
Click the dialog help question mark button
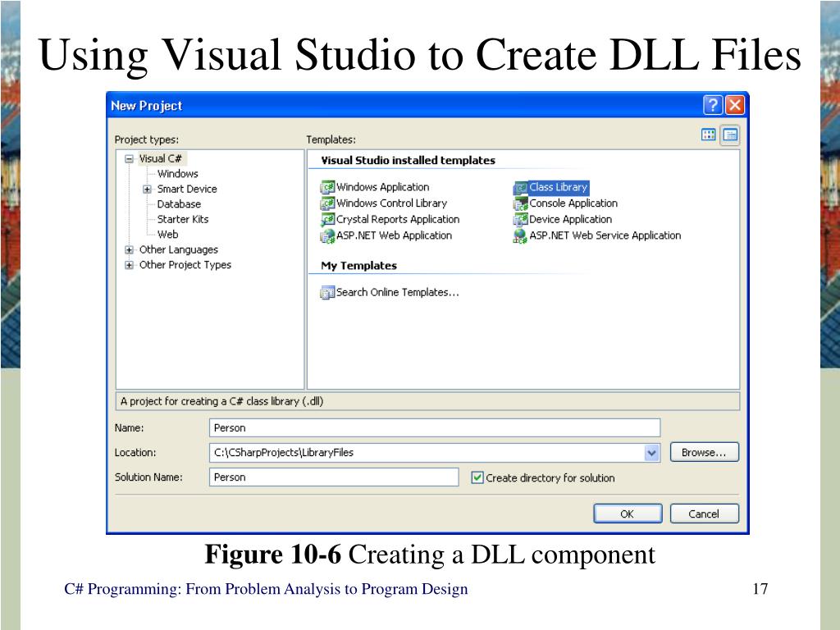713,105
